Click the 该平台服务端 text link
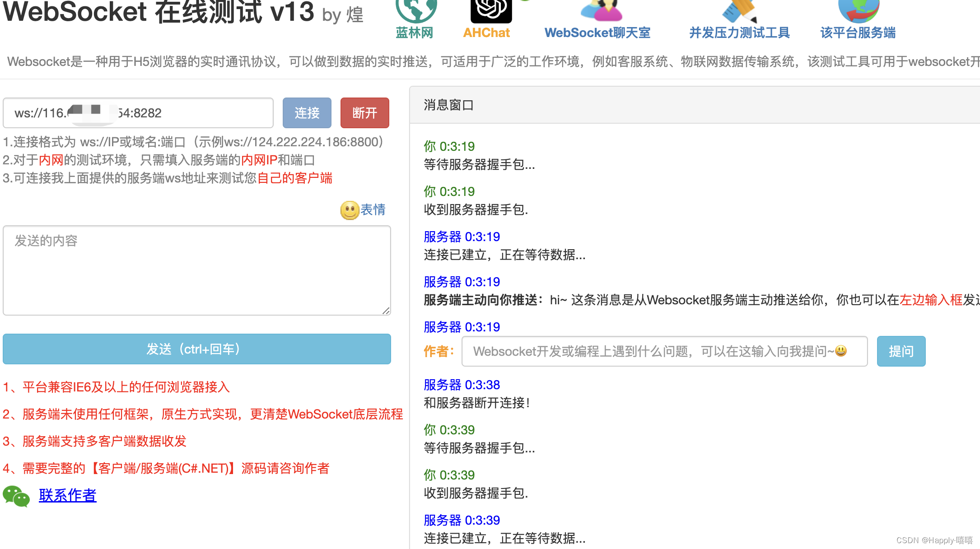980x549 pixels. (858, 33)
